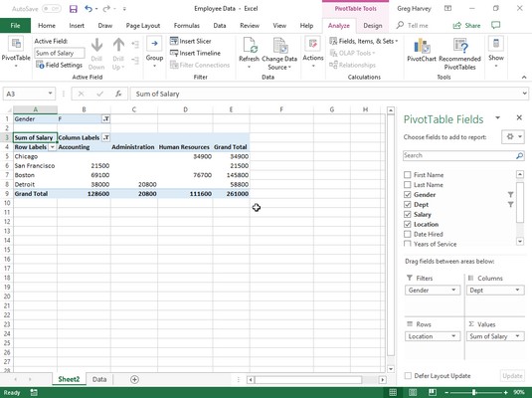Click the Insert Timeline icon
The width and height of the screenshot is (532, 398).
174,53
